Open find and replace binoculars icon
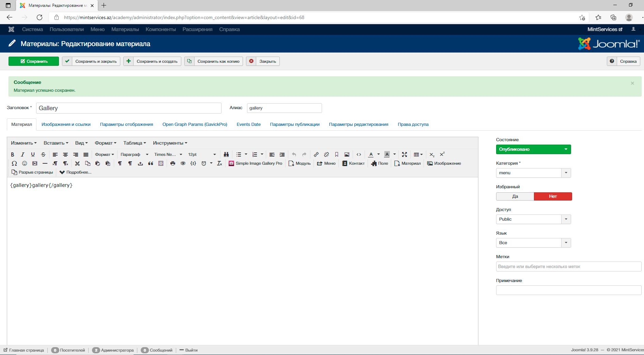 coord(226,154)
